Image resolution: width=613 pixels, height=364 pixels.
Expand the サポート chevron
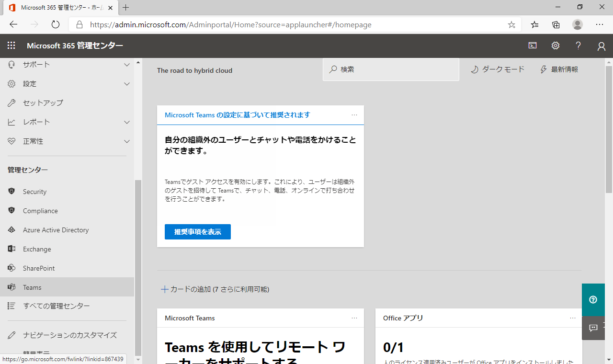[x=127, y=65]
